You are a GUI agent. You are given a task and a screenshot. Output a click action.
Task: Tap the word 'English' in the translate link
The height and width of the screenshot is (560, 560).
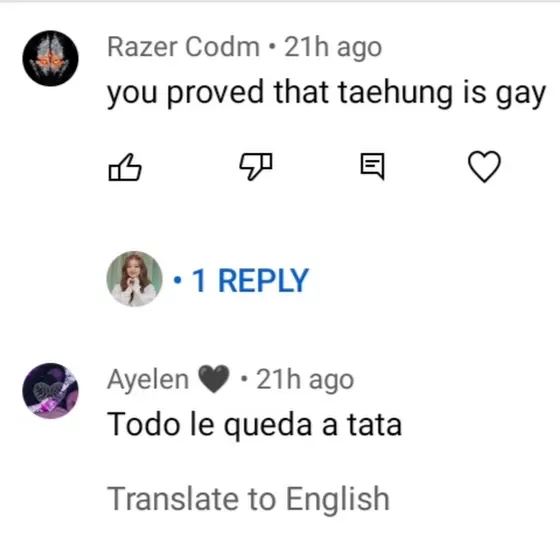338,499
